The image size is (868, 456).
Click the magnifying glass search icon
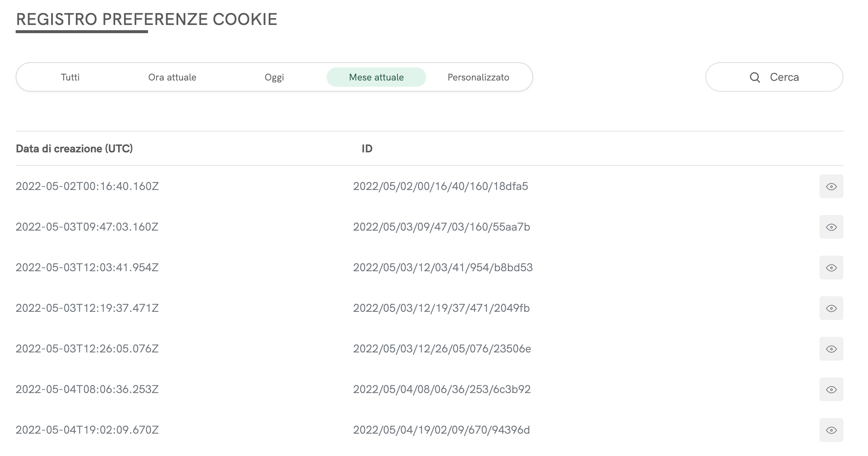point(755,77)
